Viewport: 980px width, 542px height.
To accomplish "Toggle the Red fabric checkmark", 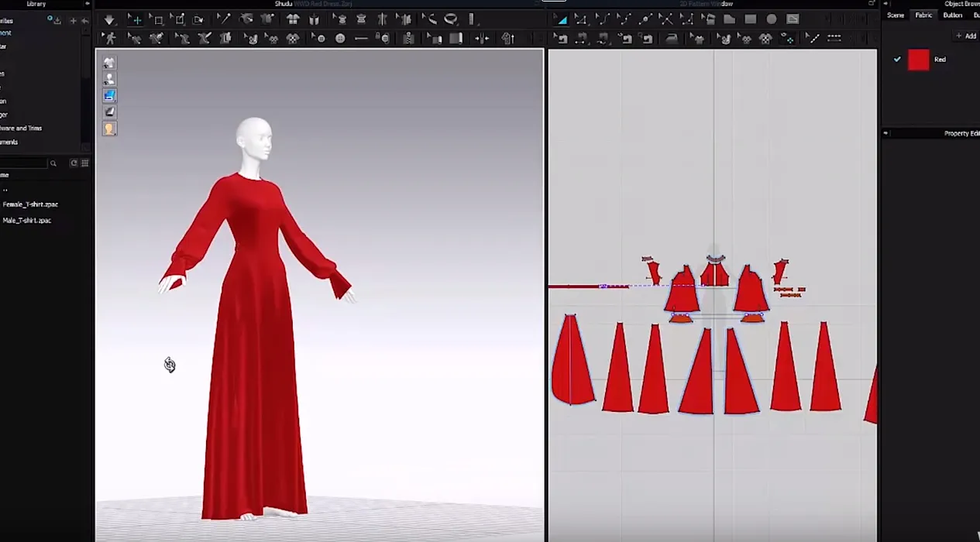I will point(897,60).
